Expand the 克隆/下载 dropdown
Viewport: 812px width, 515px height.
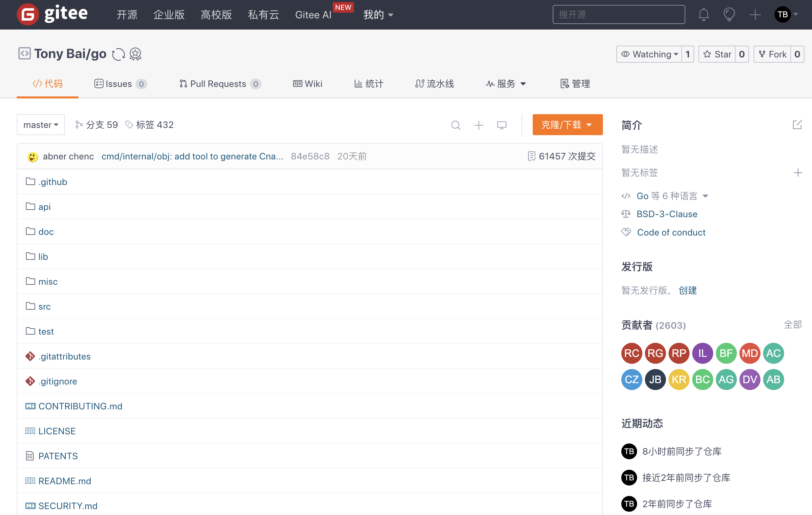(567, 125)
